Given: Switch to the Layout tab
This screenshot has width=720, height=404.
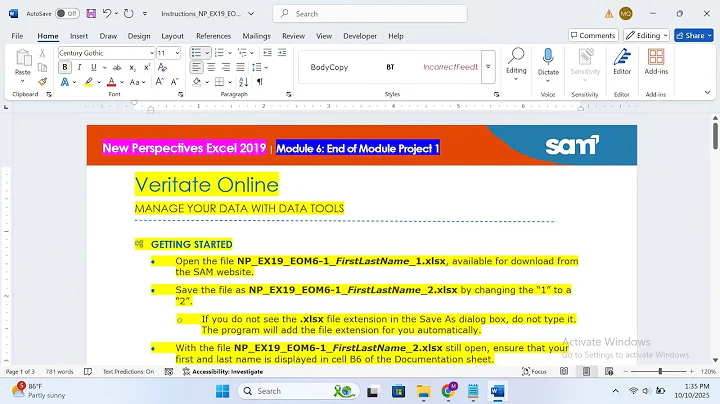Looking at the screenshot, I should 172,36.
